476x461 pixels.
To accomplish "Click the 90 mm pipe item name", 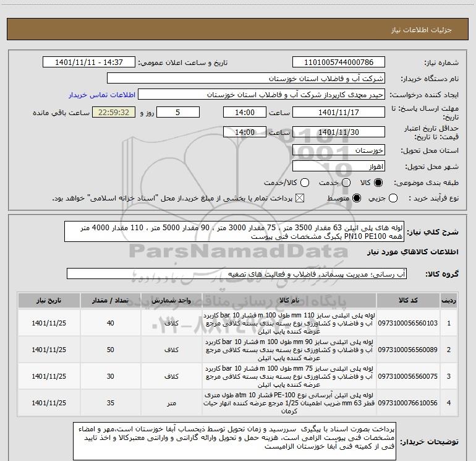I will (x=289, y=350).
